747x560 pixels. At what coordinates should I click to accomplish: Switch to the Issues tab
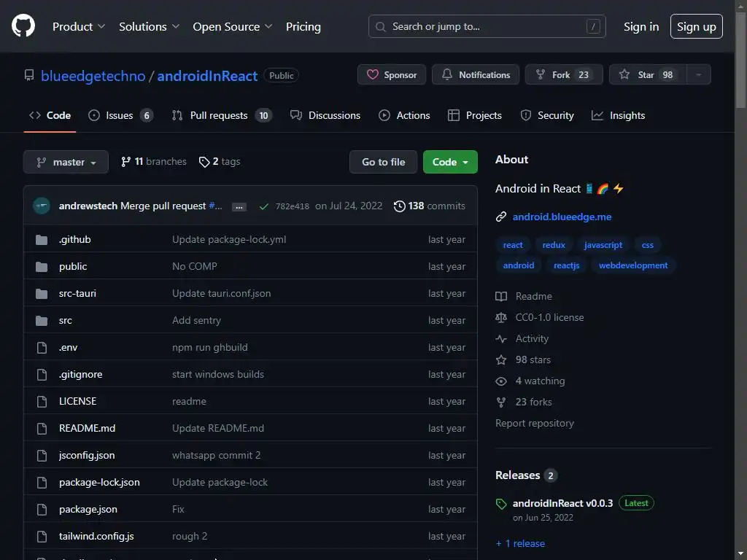tap(120, 115)
